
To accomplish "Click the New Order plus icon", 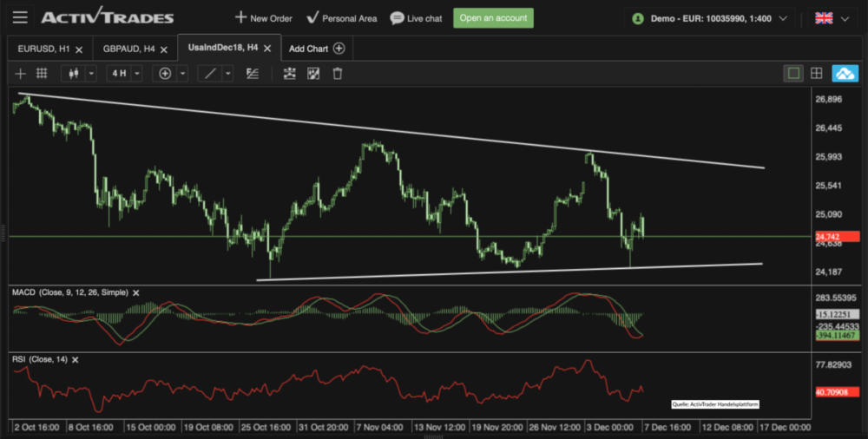I will [x=240, y=17].
